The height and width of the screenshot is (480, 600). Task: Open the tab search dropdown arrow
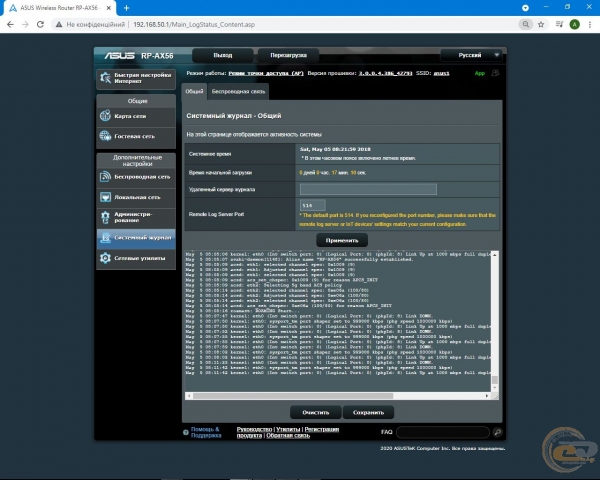click(x=525, y=8)
